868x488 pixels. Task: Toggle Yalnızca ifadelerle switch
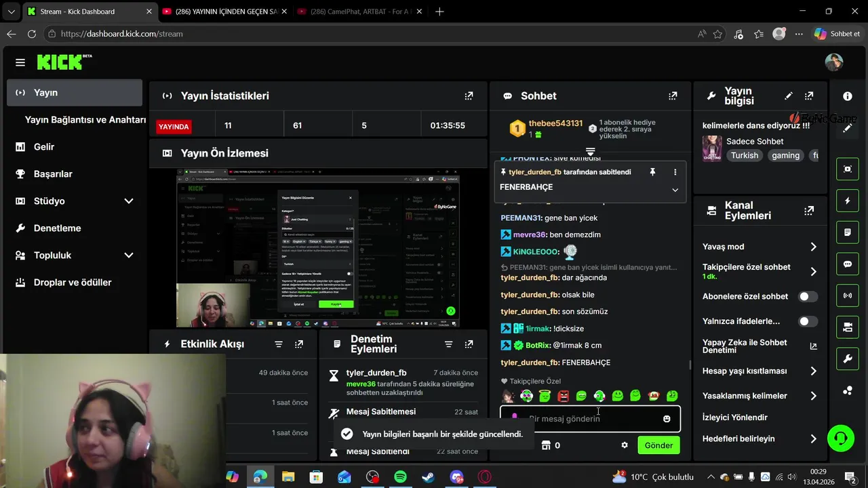pos(808,321)
